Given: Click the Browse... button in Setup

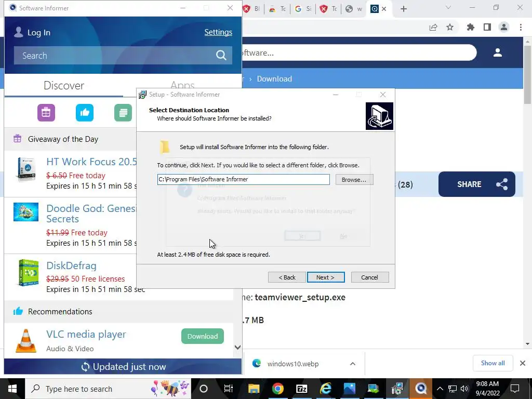Looking at the screenshot, I should point(354,179).
